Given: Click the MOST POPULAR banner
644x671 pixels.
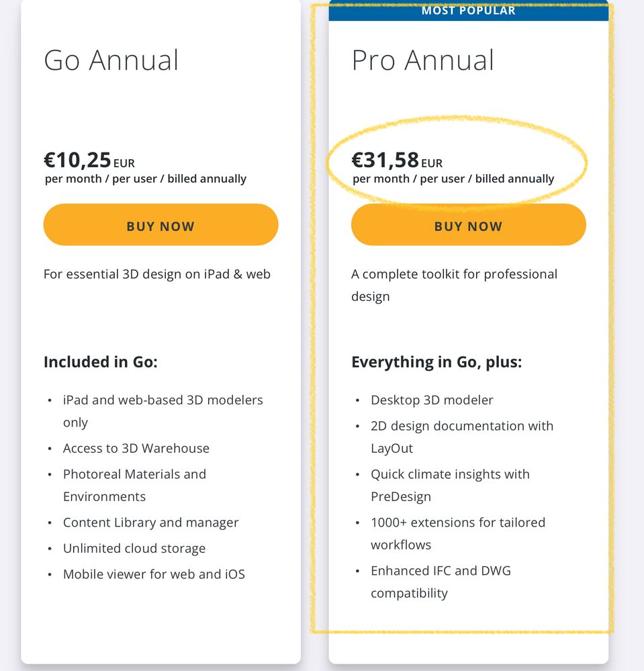Looking at the screenshot, I should (x=468, y=11).
